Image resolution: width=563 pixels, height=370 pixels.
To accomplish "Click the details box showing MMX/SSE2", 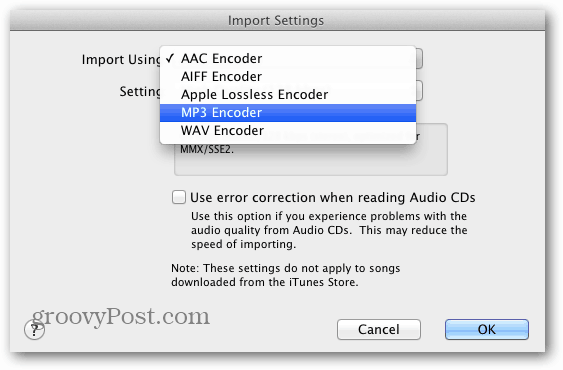I will pyautogui.click(x=311, y=157).
